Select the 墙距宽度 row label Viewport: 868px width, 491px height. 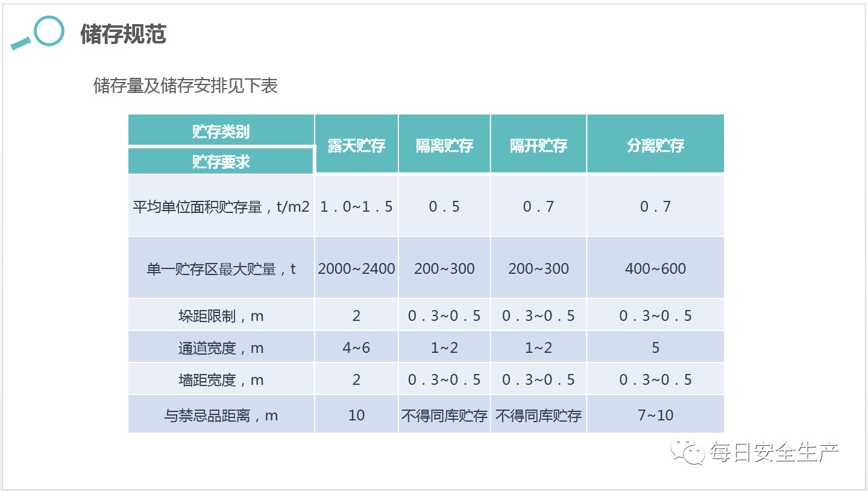(x=221, y=379)
